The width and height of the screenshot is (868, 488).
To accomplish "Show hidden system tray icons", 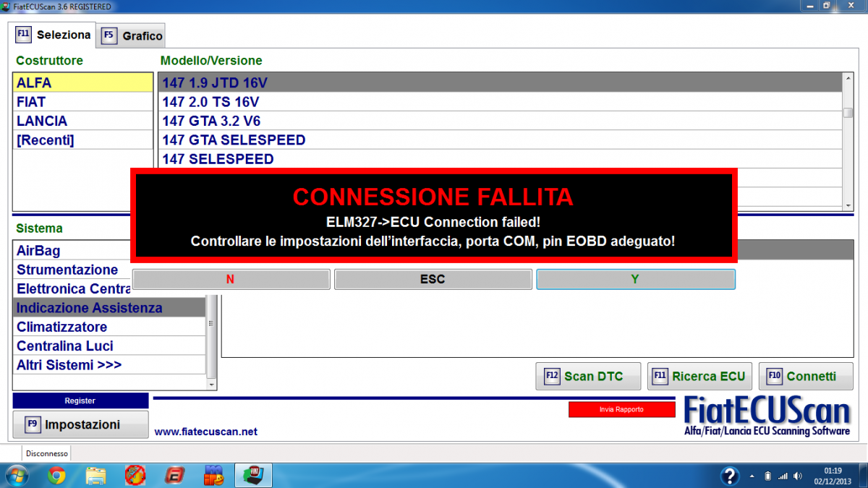I will point(752,476).
